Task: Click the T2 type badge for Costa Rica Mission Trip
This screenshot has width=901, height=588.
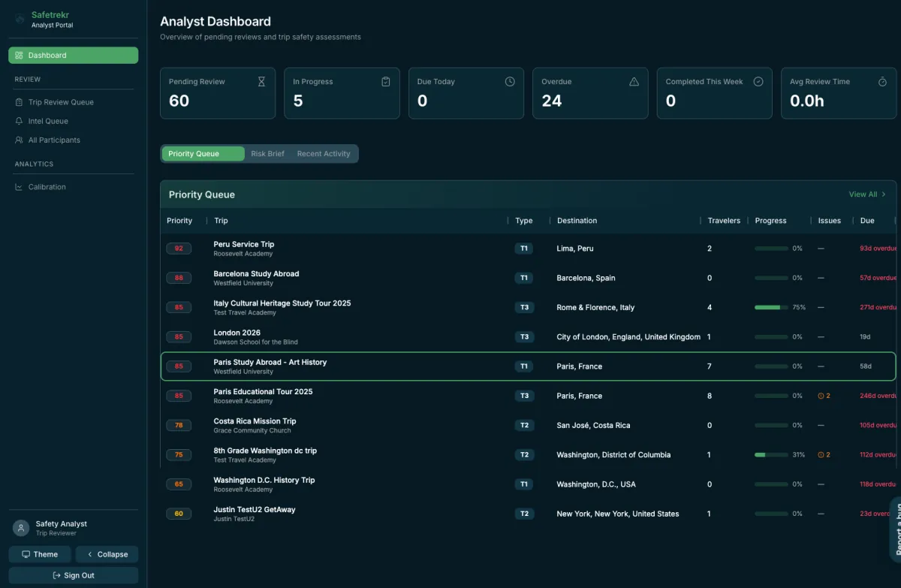Action: 524,425
